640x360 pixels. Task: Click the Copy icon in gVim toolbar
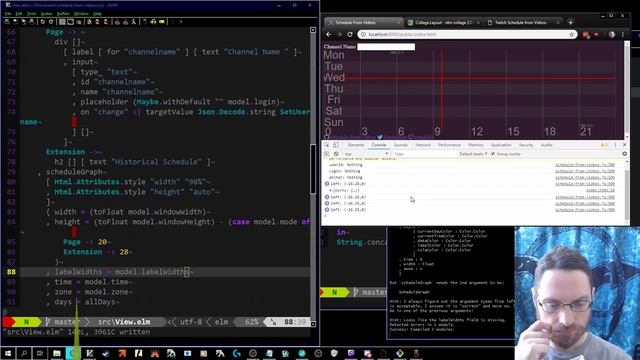[x=70, y=22]
